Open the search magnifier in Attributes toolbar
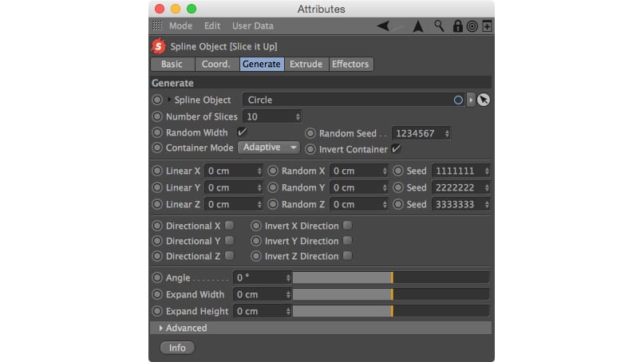The image size is (644, 362). point(439,26)
